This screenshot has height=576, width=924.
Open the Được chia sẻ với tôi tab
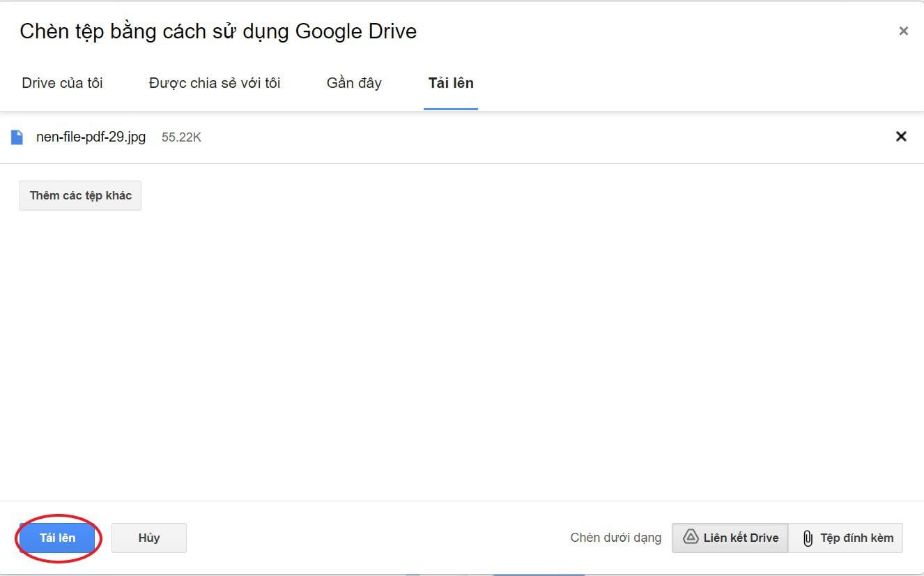coord(215,83)
